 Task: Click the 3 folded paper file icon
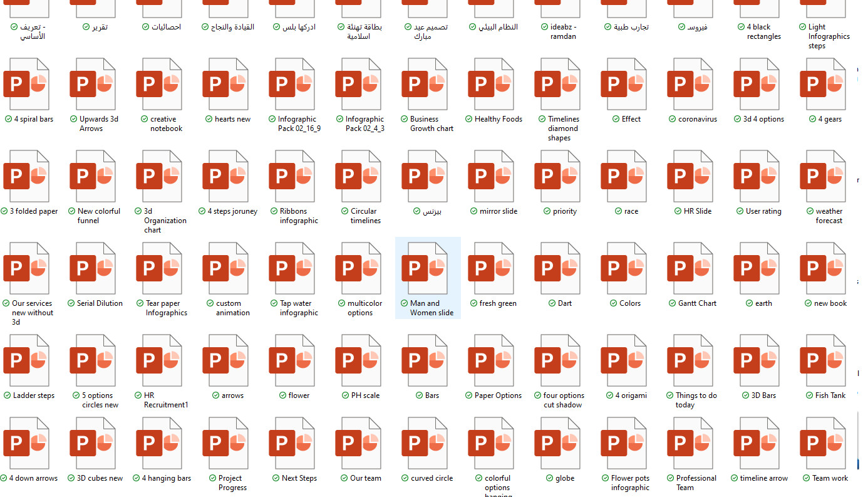point(26,176)
